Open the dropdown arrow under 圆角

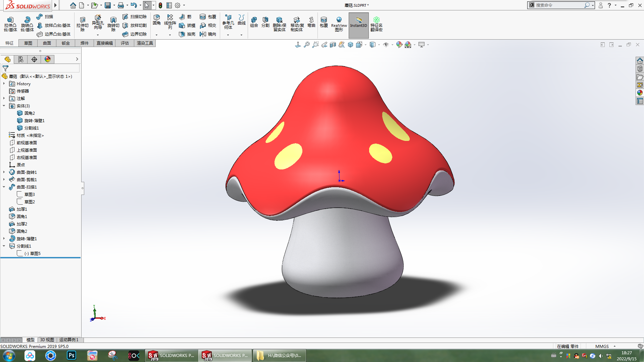156,35
